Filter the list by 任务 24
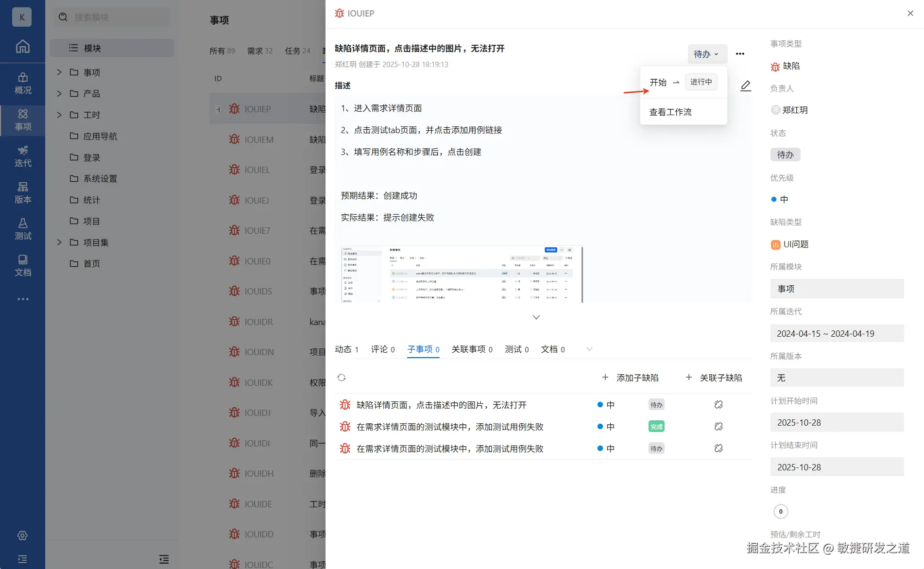This screenshot has width=924, height=569. (x=297, y=51)
